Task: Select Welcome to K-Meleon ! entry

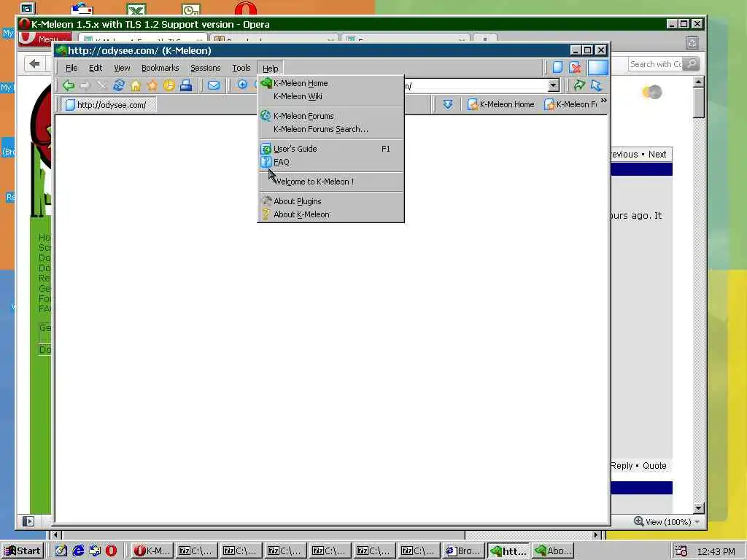Action: coord(331,182)
